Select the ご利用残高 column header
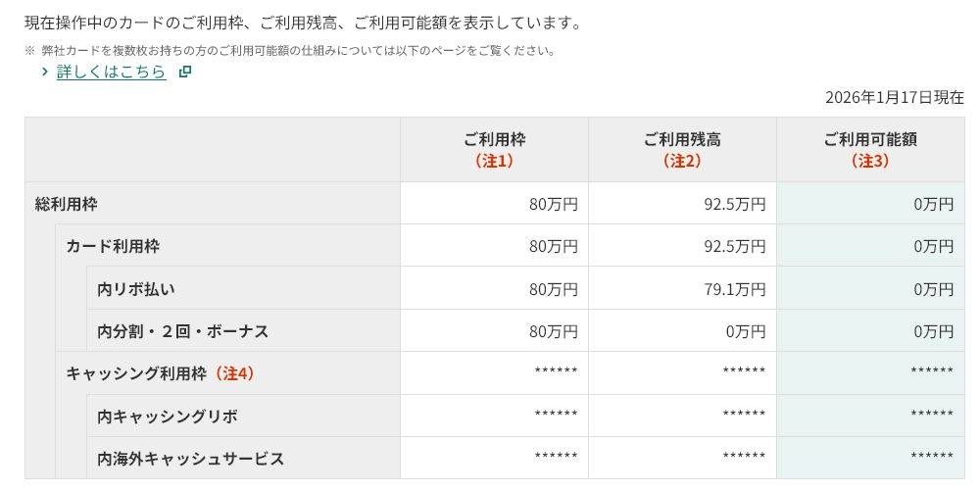 [682, 139]
